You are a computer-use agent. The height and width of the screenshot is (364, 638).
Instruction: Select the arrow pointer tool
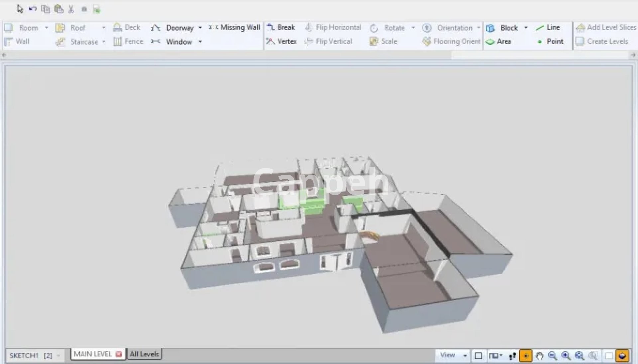[x=20, y=9]
